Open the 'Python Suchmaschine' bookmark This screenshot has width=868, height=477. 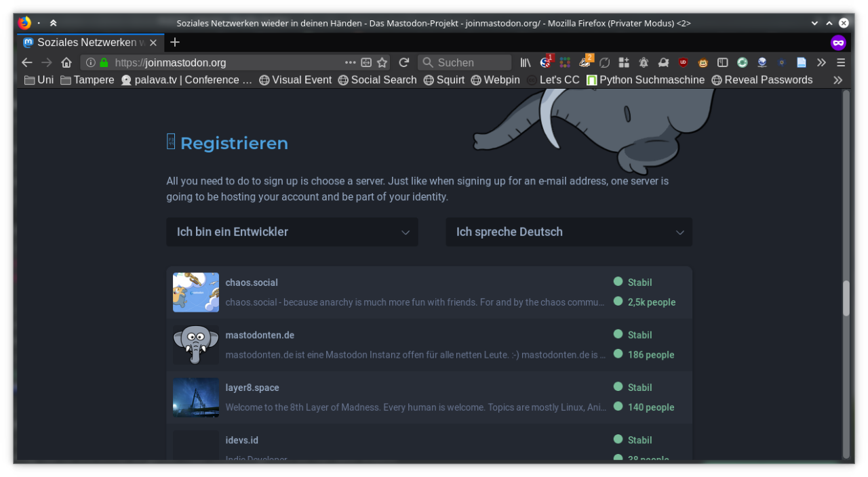pos(646,80)
